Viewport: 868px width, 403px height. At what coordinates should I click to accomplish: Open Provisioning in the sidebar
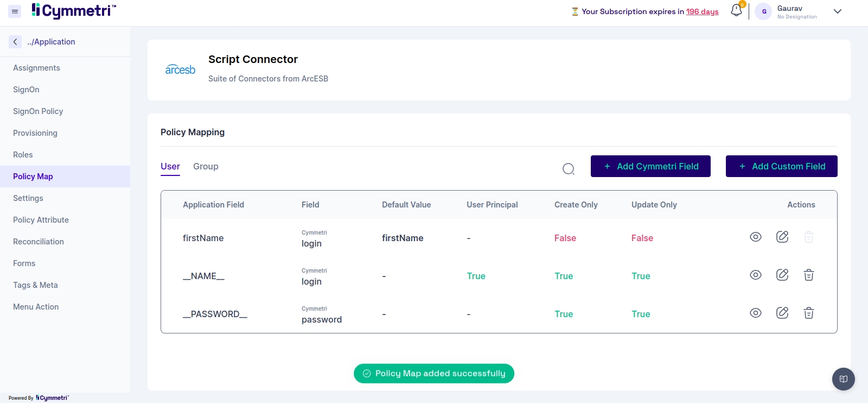click(35, 133)
